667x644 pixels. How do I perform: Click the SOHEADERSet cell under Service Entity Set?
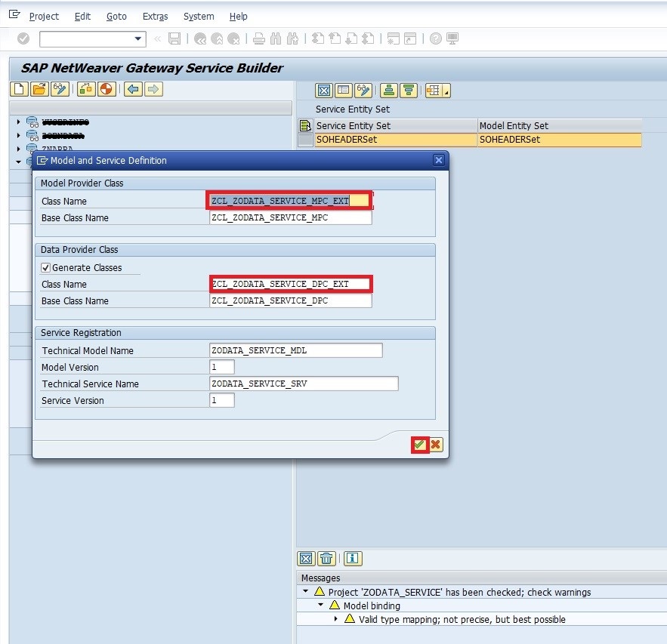point(396,140)
